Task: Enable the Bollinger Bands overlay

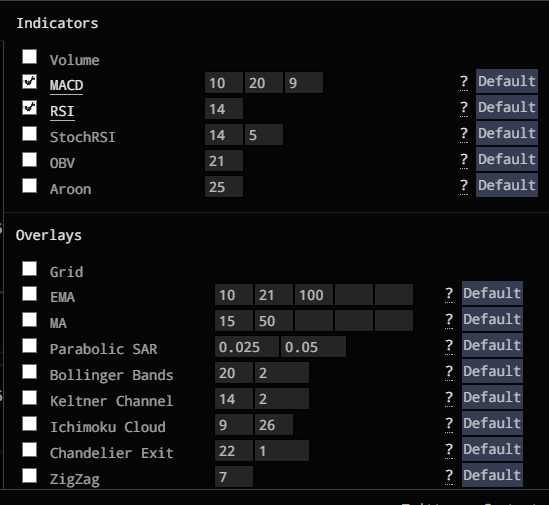Action: [29, 372]
